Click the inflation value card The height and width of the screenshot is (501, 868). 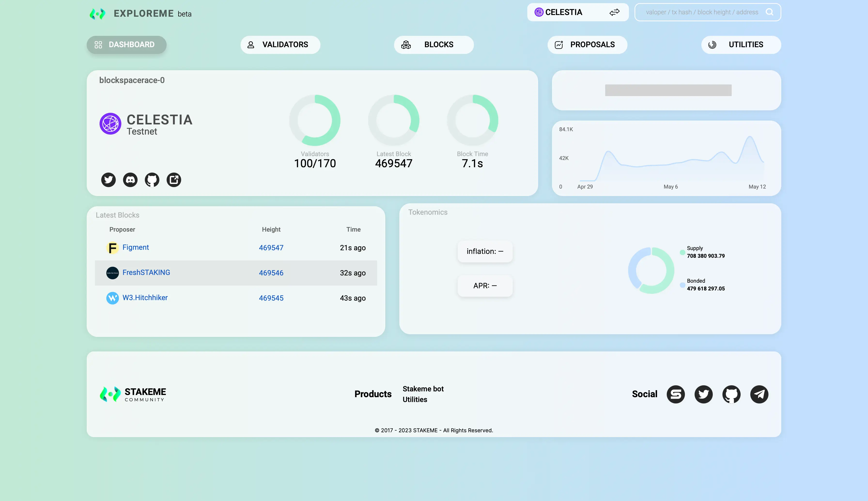485,251
